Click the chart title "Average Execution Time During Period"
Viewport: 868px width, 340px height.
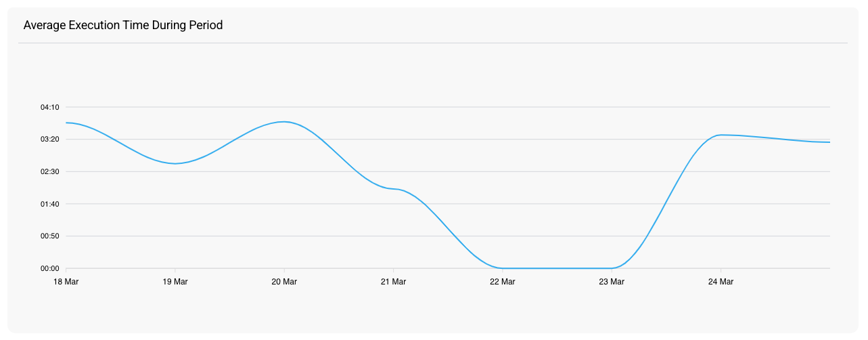point(123,26)
